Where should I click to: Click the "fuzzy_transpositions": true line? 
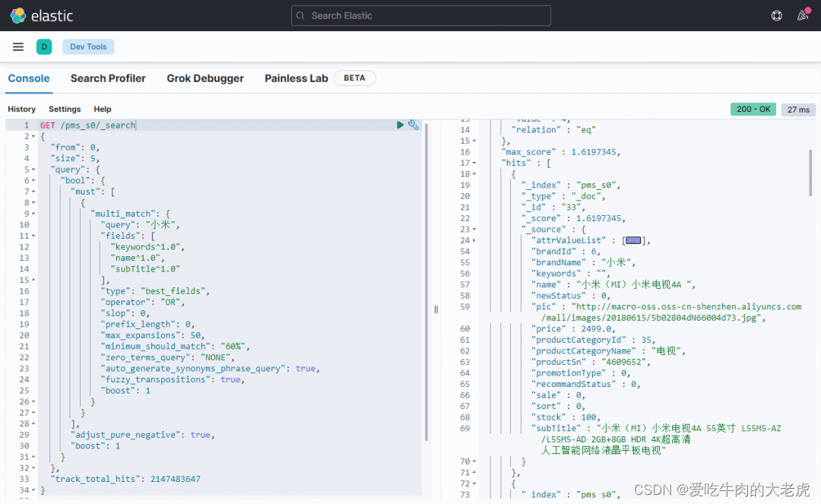point(173,379)
